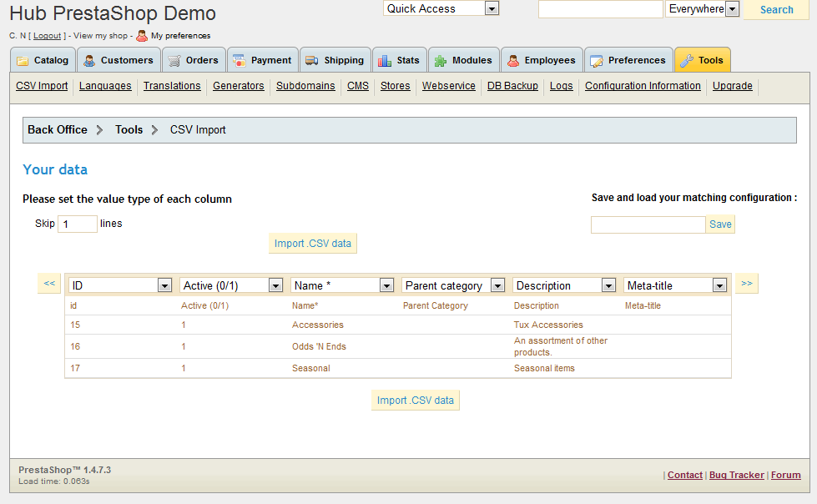Click the Employees icon in tab bar
The image size is (817, 504).
click(512, 61)
